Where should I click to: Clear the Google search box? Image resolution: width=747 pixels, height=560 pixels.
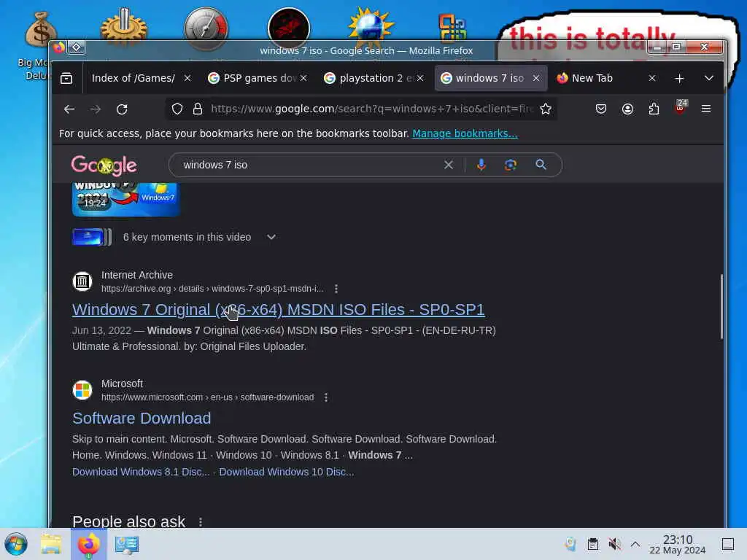(x=449, y=165)
